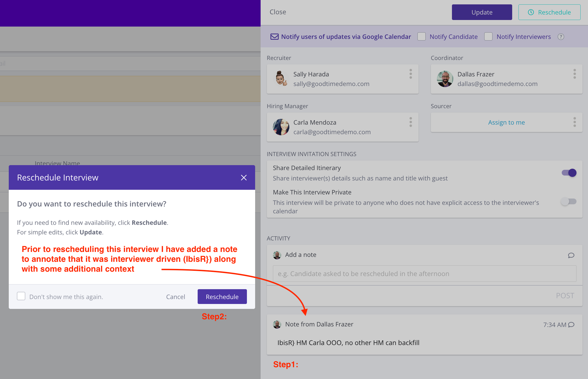Open Hiring Manager three-dot menu
The image size is (588, 379).
[411, 122]
